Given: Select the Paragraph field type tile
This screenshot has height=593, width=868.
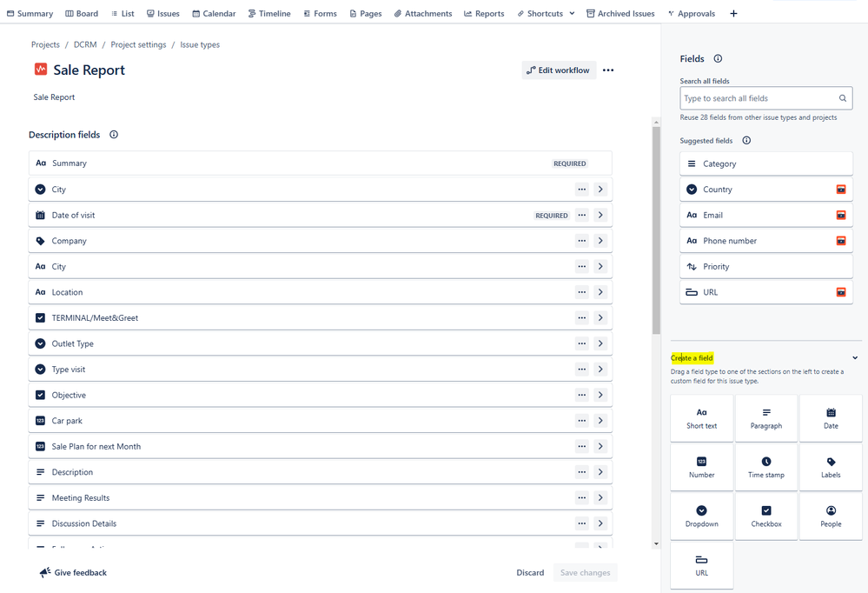Looking at the screenshot, I should (766, 418).
